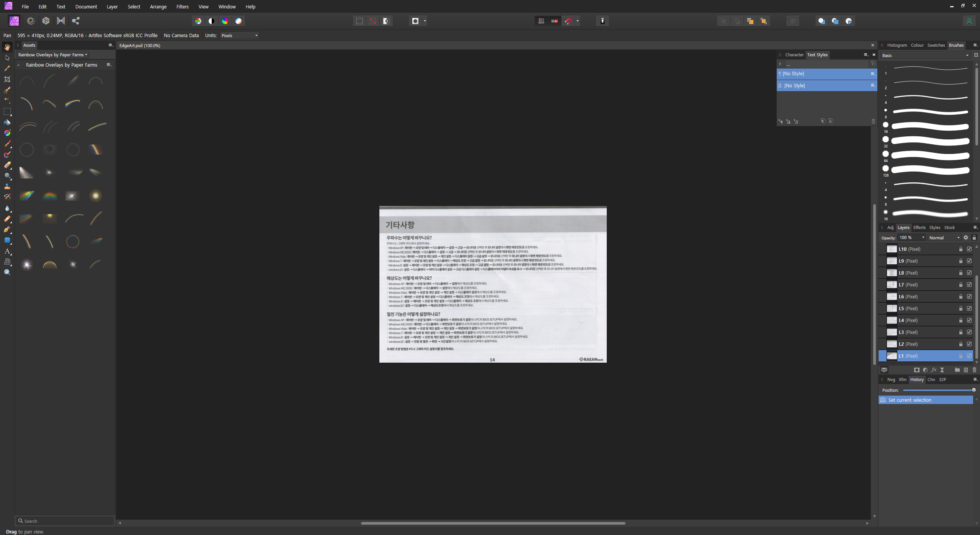The height and width of the screenshot is (535, 980).
Task: Click the Delete Layer trash icon
Action: click(x=974, y=370)
